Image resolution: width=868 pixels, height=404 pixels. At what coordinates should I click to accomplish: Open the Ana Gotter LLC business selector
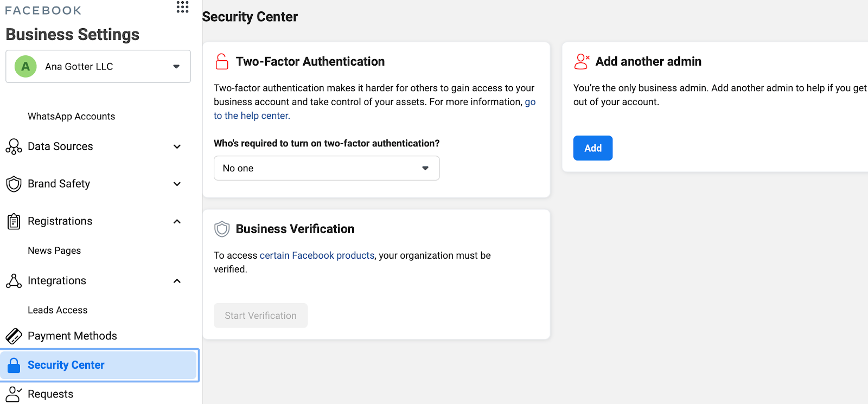coord(98,67)
